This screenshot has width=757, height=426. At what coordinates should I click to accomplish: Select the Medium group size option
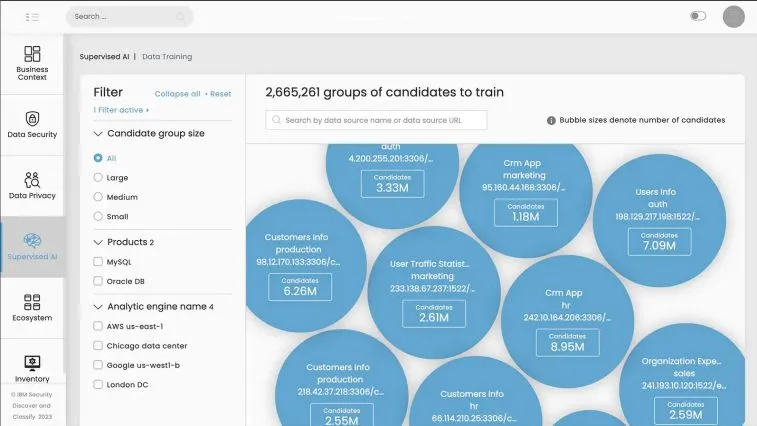(x=98, y=197)
